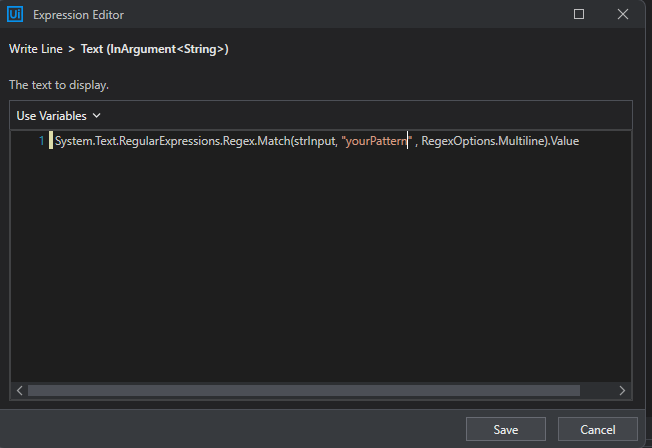Cancel editing with the Cancel button

coord(598,429)
